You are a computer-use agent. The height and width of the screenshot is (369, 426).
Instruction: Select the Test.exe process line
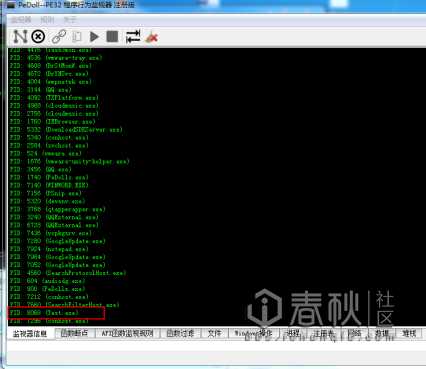coord(44,313)
